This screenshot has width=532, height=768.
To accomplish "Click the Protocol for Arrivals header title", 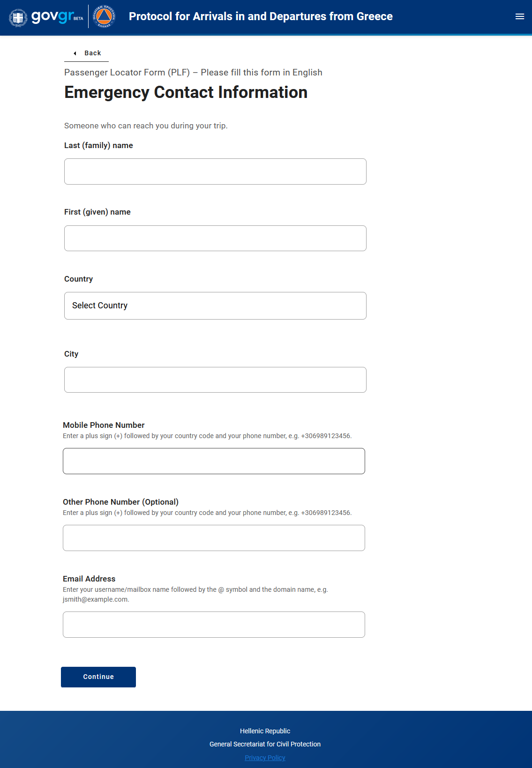I will point(261,16).
